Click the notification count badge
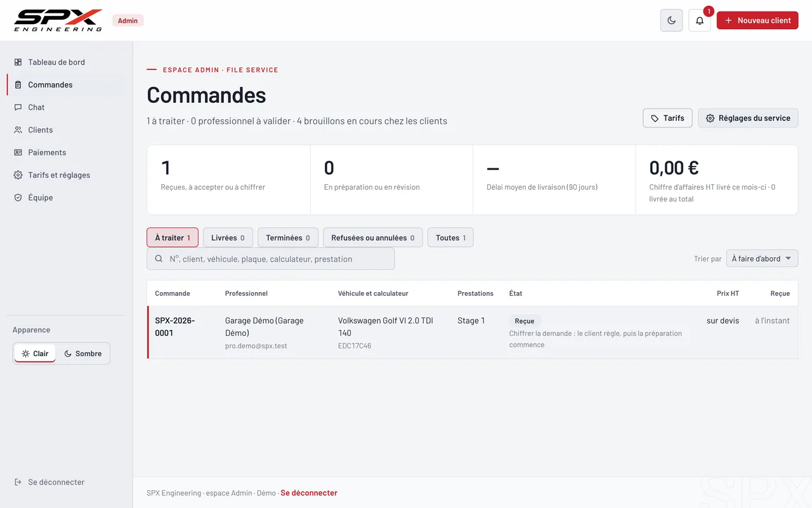 point(709,11)
